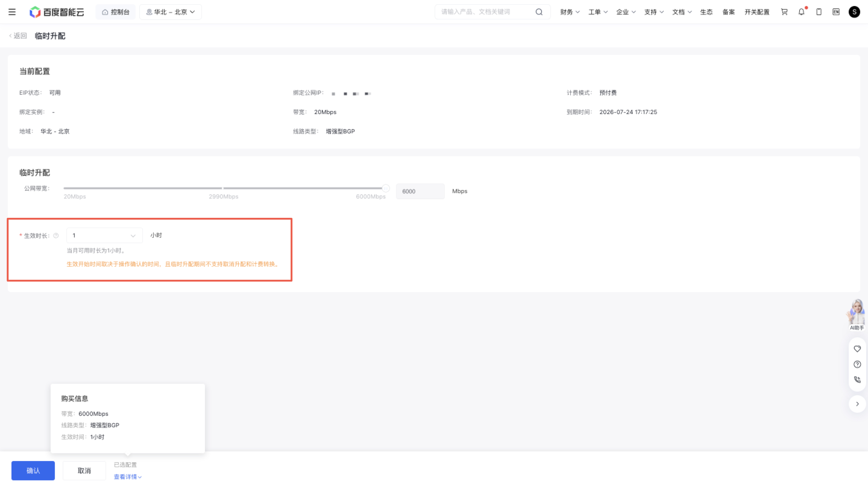Click the 确认 button
This screenshot has height=490, width=868.
[x=33, y=471]
